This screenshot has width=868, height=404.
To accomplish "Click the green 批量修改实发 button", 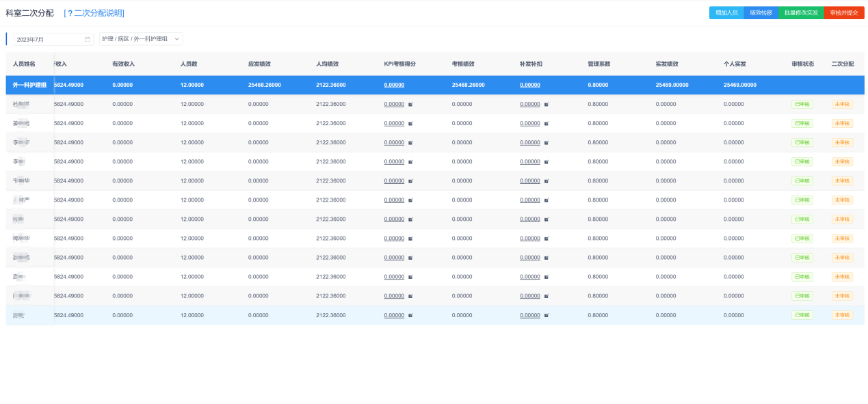I will (x=800, y=12).
